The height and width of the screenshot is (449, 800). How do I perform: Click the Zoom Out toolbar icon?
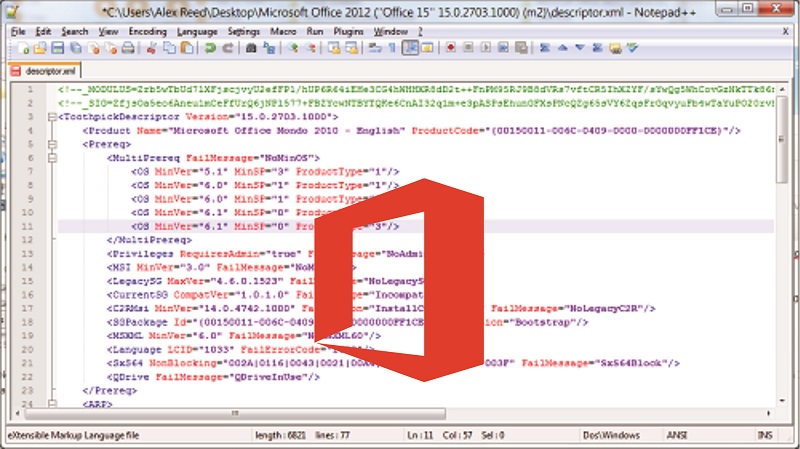[310, 48]
